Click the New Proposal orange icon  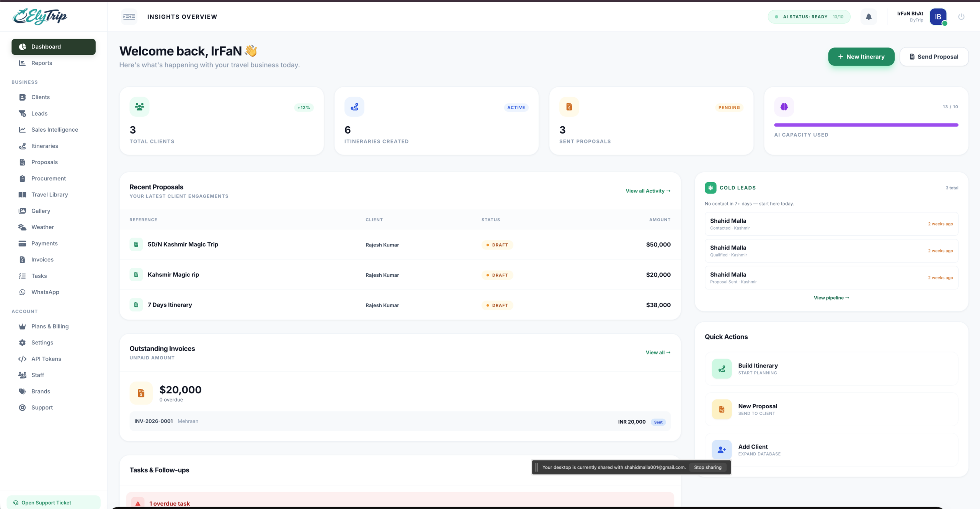click(x=722, y=409)
